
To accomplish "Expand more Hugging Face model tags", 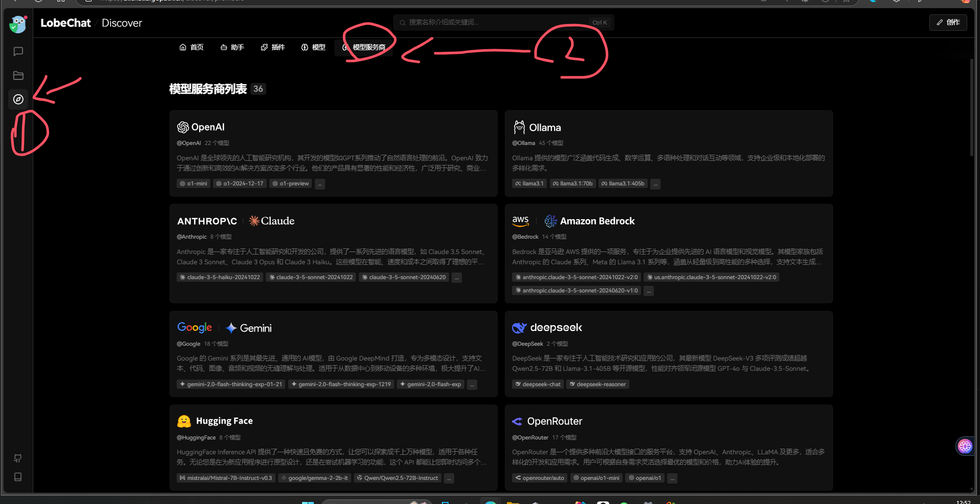I will click(x=449, y=478).
